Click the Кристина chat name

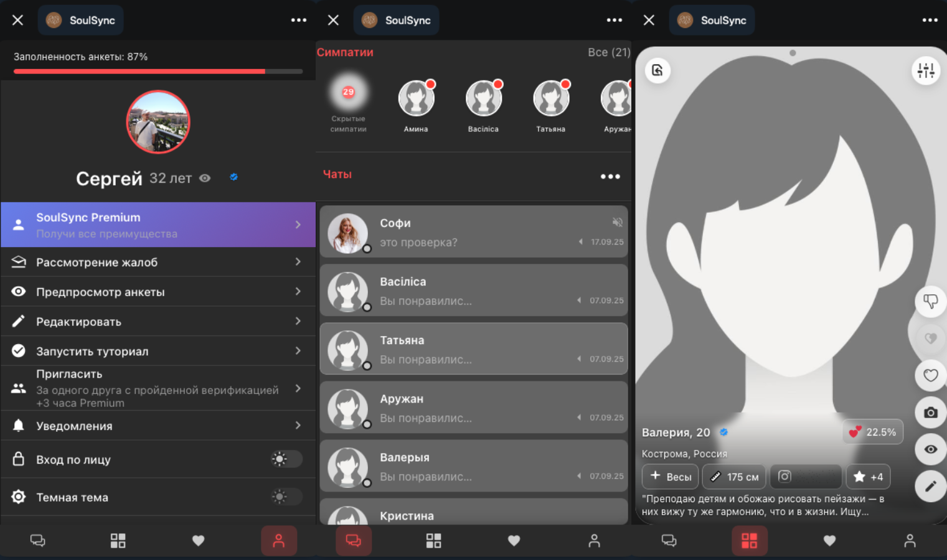[x=407, y=516]
